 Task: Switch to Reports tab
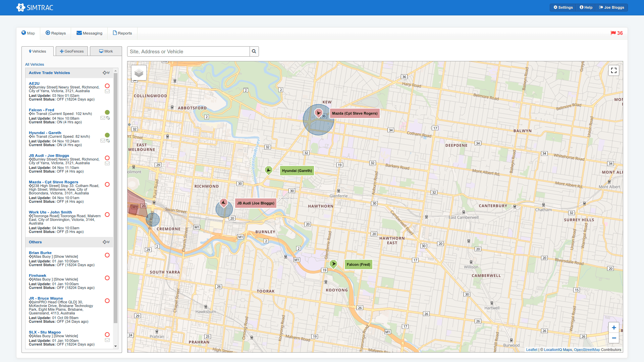[x=122, y=33]
